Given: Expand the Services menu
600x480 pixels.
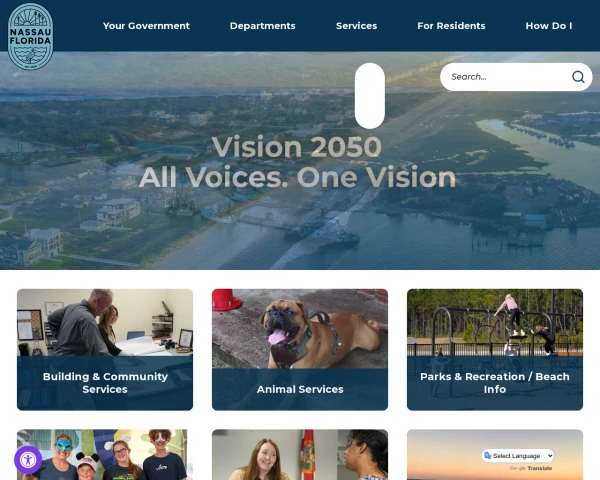Looking at the screenshot, I should click(x=356, y=26).
